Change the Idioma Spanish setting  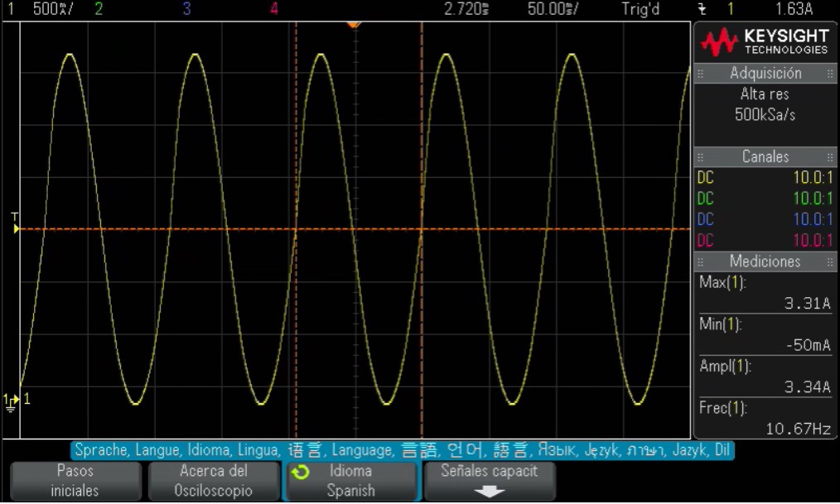coord(351,481)
